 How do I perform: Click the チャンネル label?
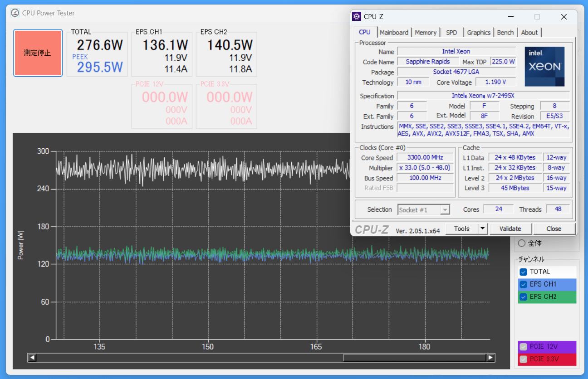coord(531,259)
